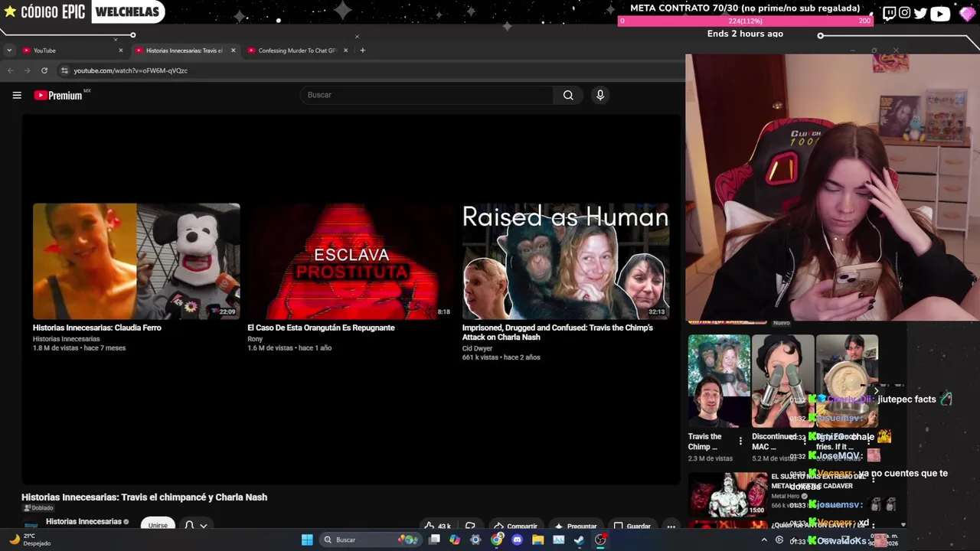Open EL SUJETO MAS EXTREMO DEL METAL thumbnail
Viewport: 980px width, 551px height.
(727, 494)
